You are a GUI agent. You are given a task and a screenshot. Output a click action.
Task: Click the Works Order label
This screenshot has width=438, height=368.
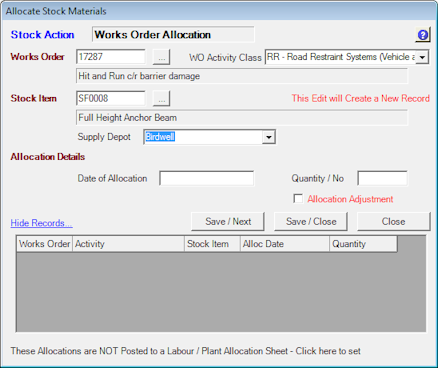pos(37,57)
